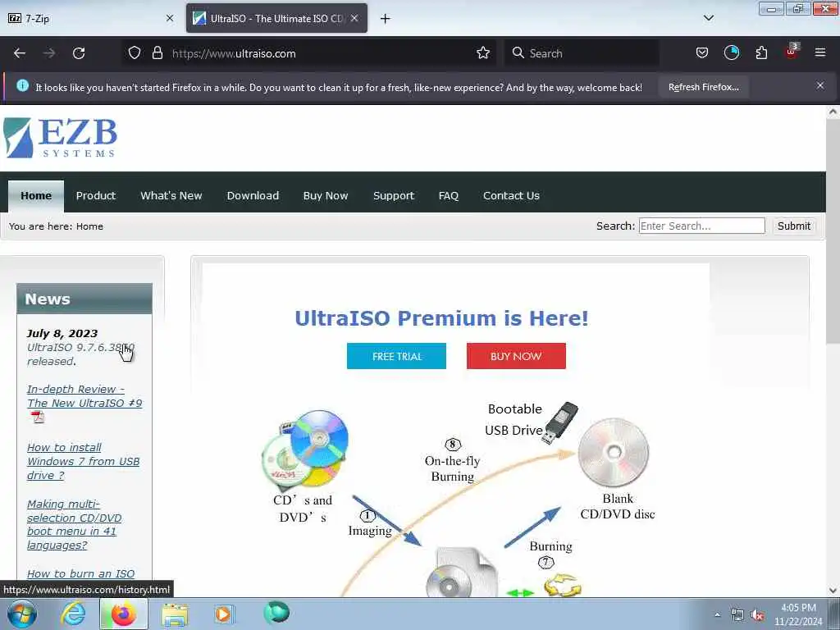This screenshot has width=840, height=630.
Task: Open How to burn an ISO link
Action: coord(80,573)
